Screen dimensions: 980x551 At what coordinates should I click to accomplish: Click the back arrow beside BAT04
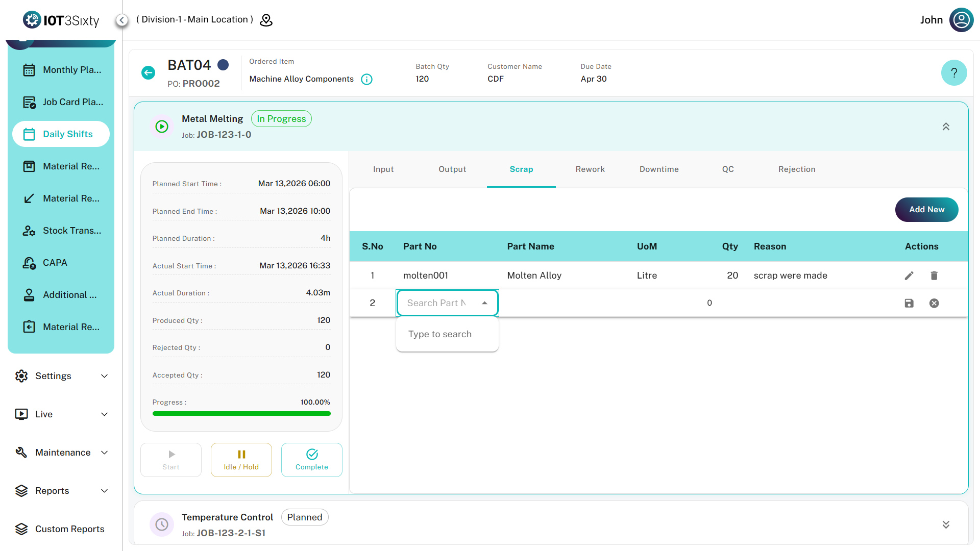[x=148, y=73]
